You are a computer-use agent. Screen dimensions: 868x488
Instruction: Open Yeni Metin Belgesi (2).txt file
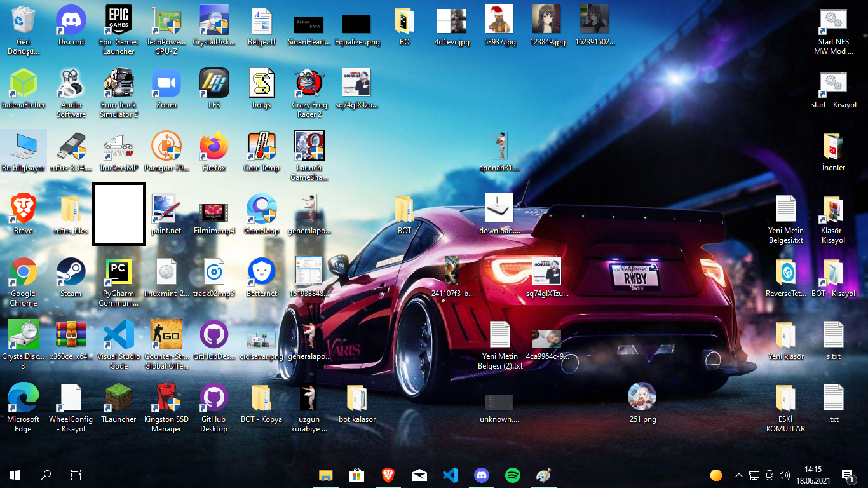point(500,344)
